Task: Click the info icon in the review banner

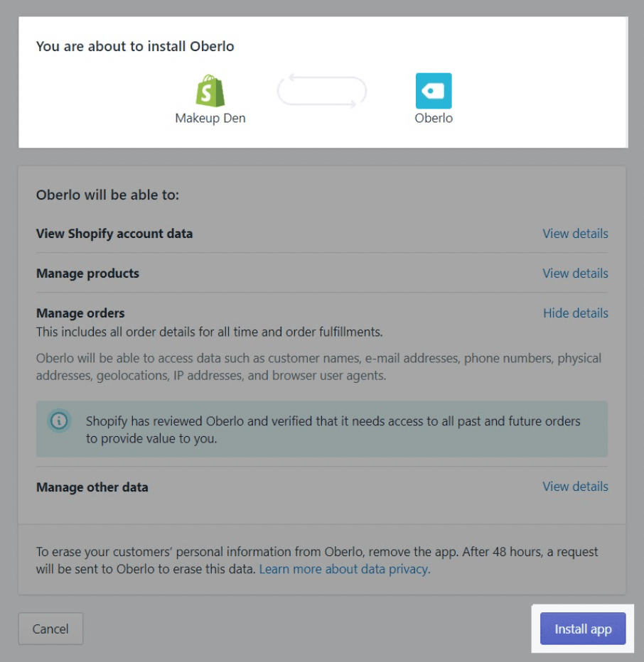Action: coord(59,421)
